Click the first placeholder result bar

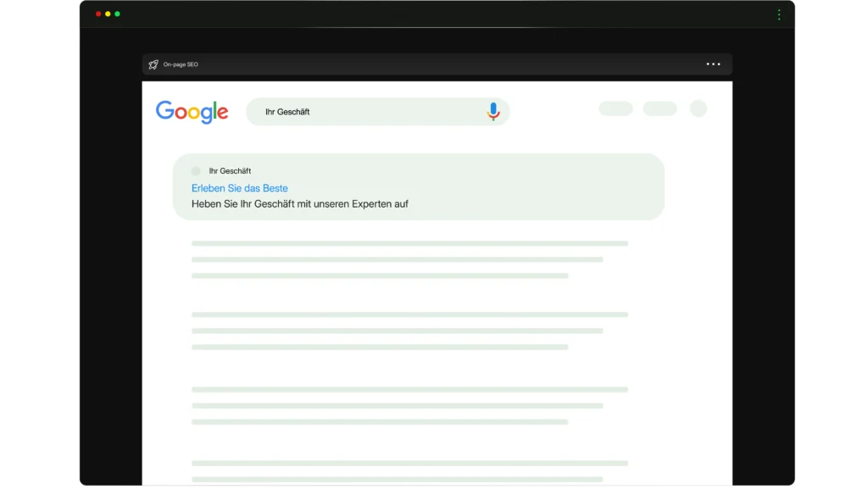pos(410,243)
